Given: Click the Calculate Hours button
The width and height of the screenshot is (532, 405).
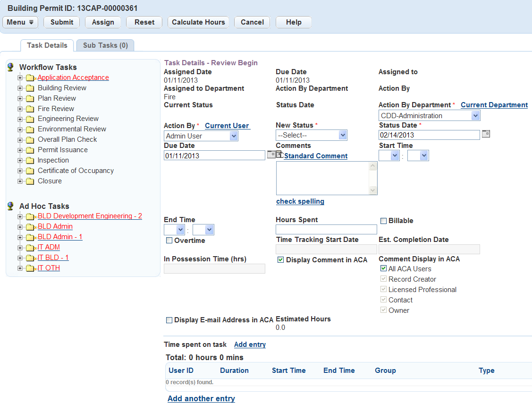Looking at the screenshot, I should pos(198,22).
